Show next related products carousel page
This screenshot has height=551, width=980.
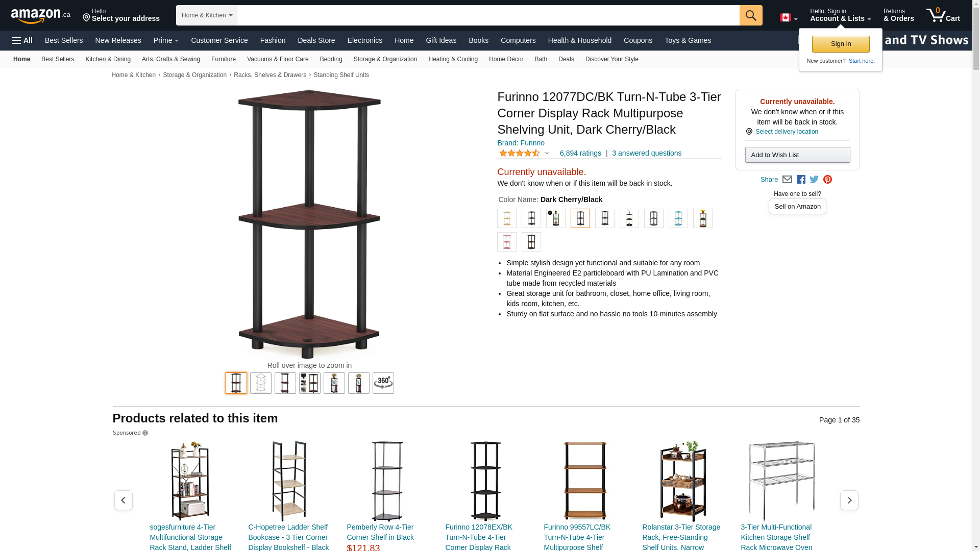pyautogui.click(x=849, y=500)
